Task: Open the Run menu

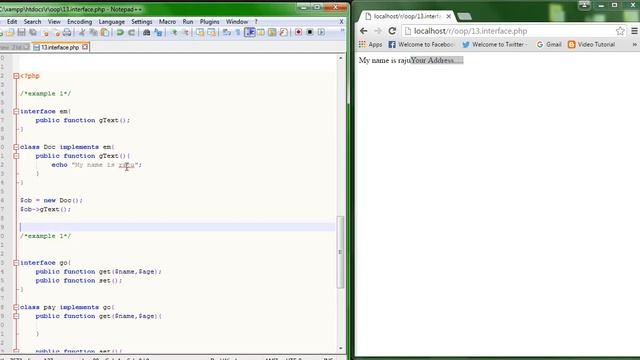Action: [188, 22]
